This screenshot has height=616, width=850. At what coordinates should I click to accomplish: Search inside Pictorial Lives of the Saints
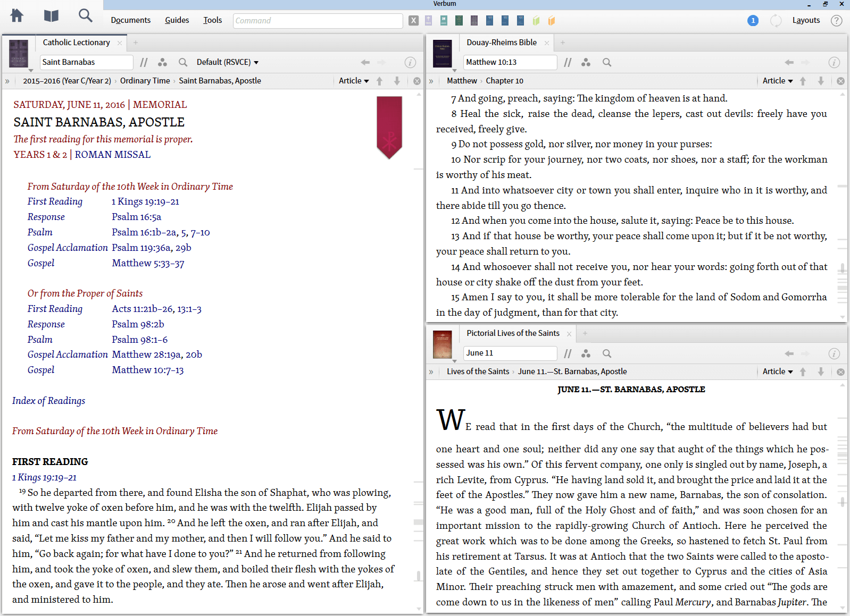pyautogui.click(x=606, y=353)
